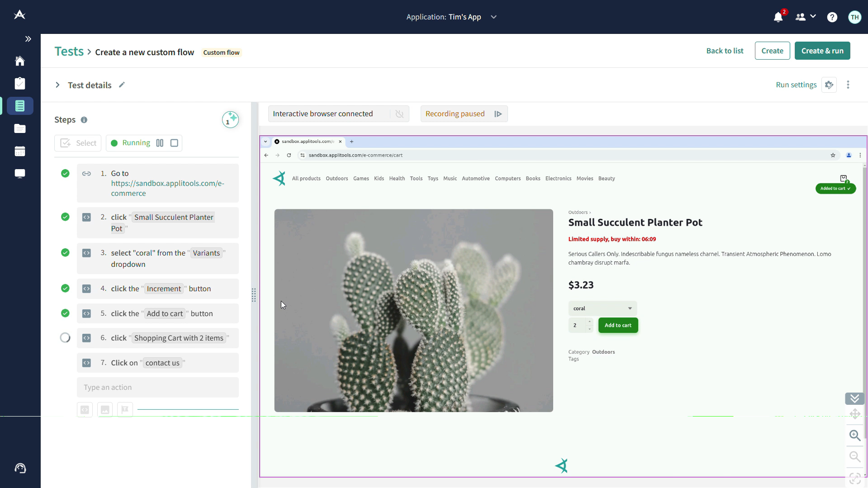Click the AI sparkle badge above the steps
The width and height of the screenshot is (868, 488).
point(231,119)
